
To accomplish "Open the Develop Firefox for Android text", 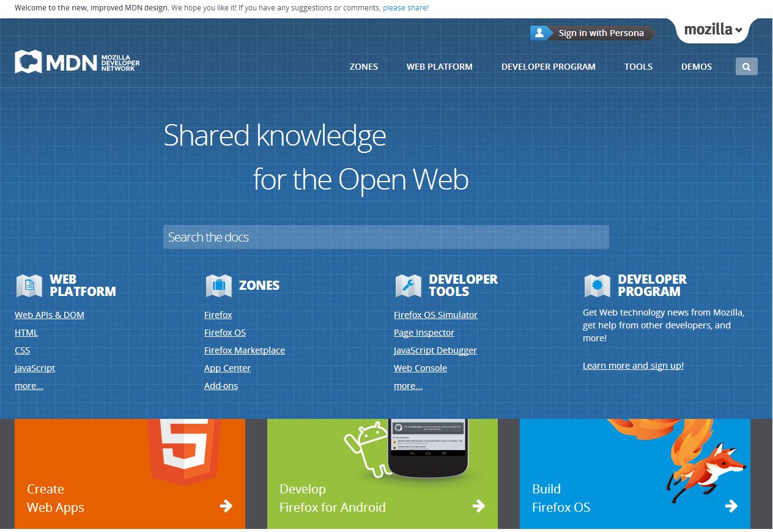I will (x=333, y=498).
